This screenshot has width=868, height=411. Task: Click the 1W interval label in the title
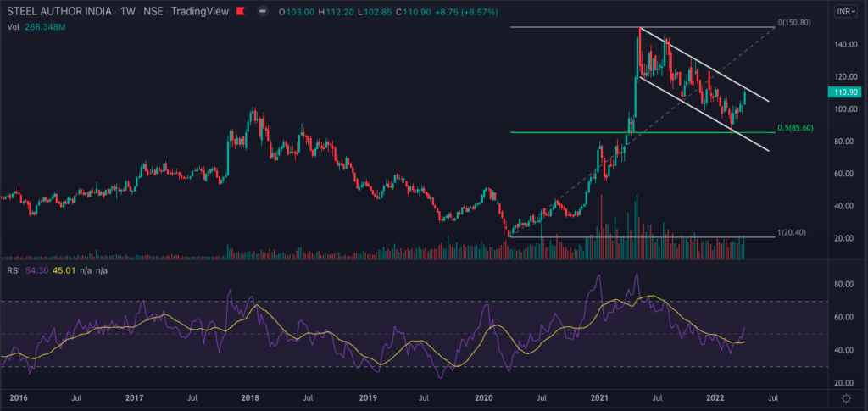pos(126,11)
